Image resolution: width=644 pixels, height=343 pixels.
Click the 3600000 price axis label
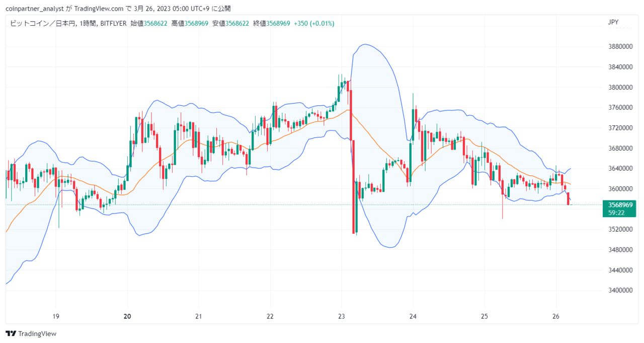coord(619,188)
